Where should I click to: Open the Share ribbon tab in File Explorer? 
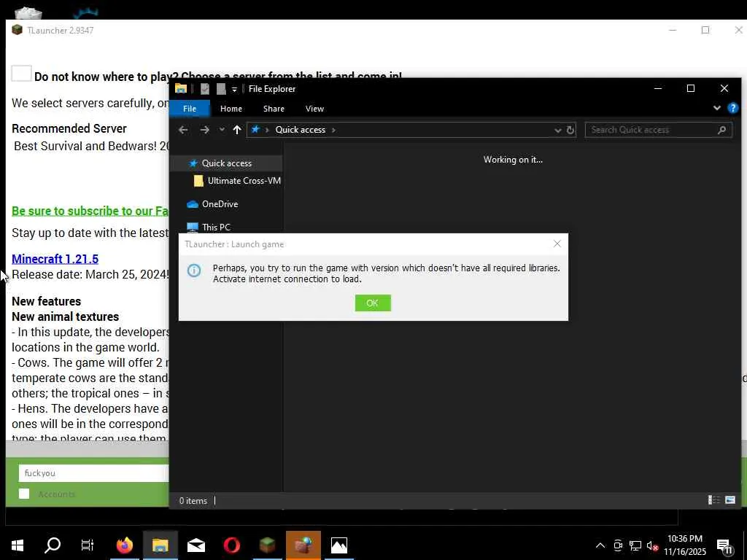(x=274, y=109)
